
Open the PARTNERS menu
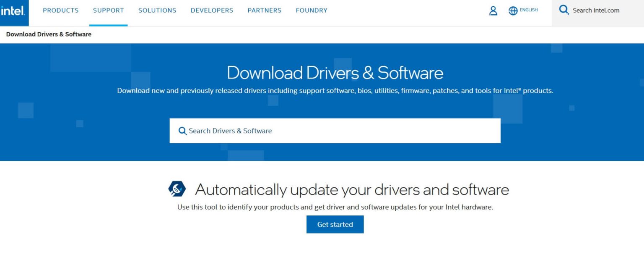tap(264, 10)
